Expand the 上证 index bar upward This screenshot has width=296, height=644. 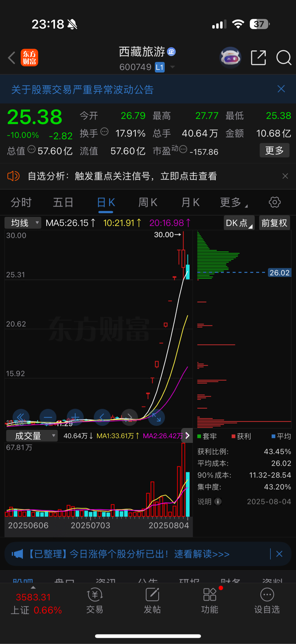33,588
